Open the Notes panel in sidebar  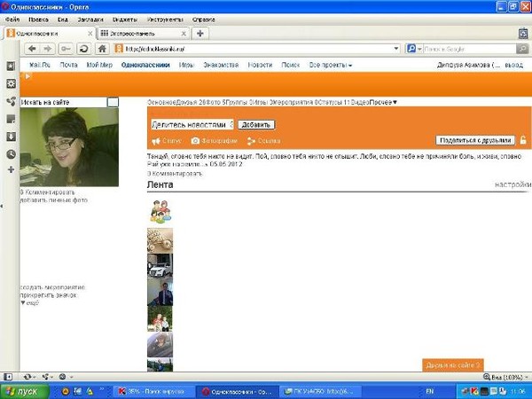[11, 119]
